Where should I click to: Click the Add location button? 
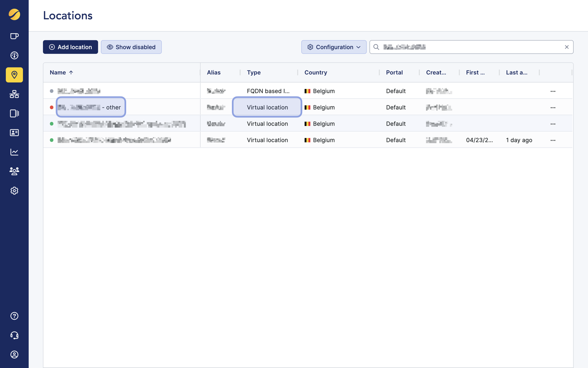click(70, 47)
